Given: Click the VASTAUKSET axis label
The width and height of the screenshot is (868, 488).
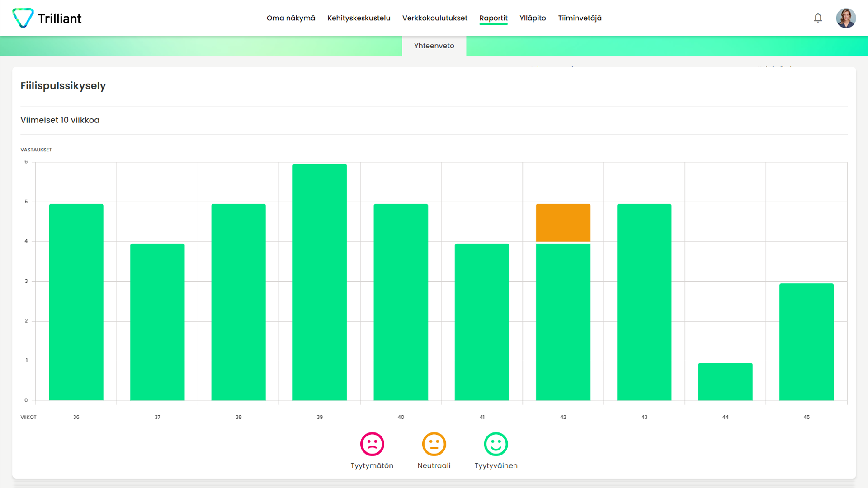Looking at the screenshot, I should click(x=36, y=150).
